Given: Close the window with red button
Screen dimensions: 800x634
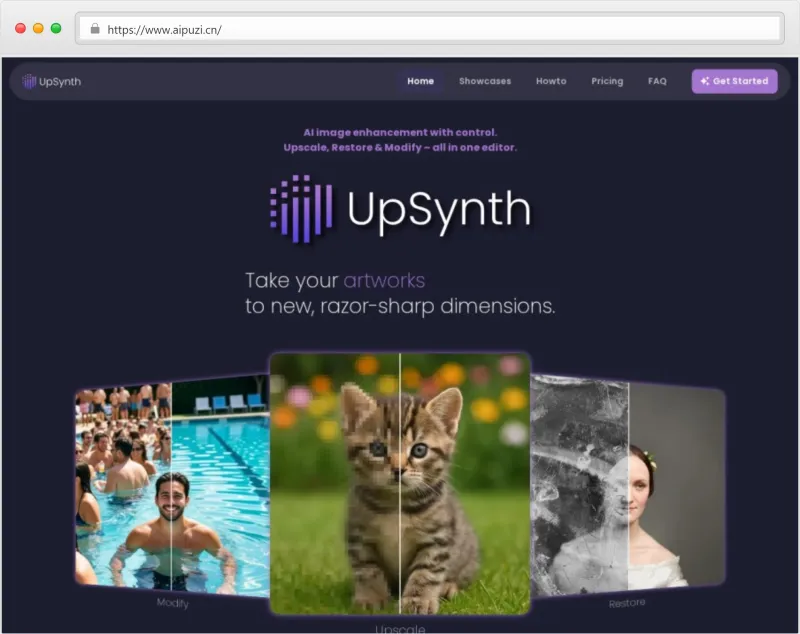Looking at the screenshot, I should tap(20, 29).
